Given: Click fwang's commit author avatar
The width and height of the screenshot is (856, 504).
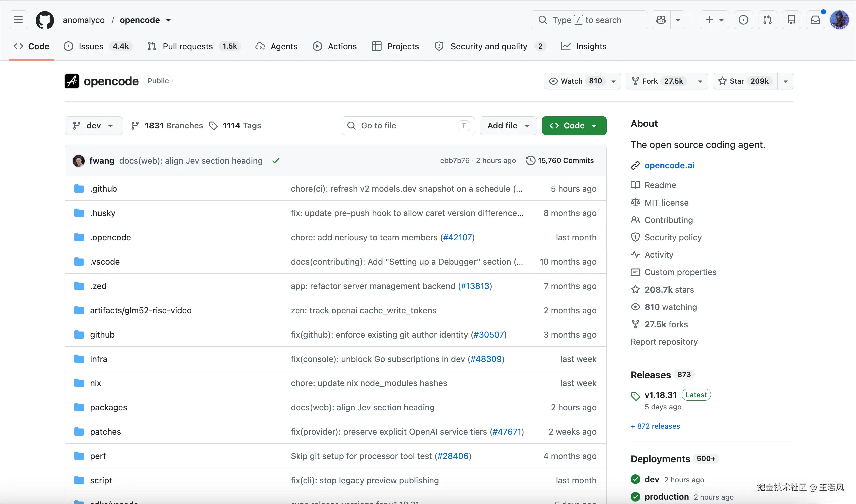Looking at the screenshot, I should click(x=79, y=161).
